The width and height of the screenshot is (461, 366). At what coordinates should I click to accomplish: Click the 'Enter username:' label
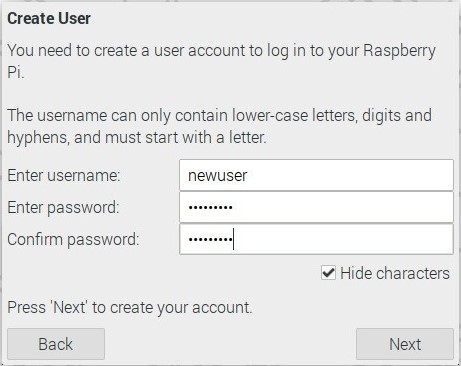(64, 175)
